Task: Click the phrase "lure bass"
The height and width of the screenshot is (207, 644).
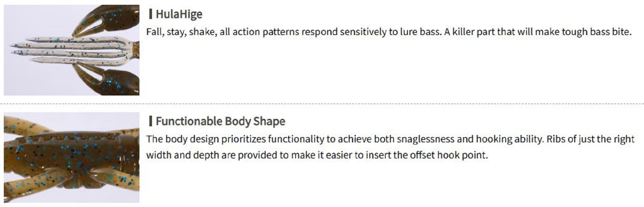Action: pos(420,32)
